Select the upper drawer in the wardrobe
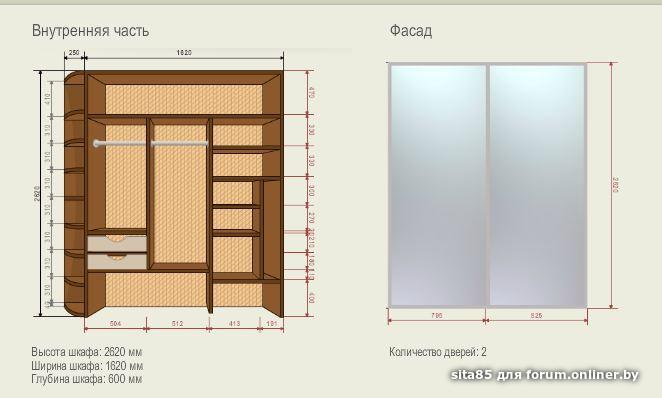Viewport: 662px width, 398px height. 117,244
